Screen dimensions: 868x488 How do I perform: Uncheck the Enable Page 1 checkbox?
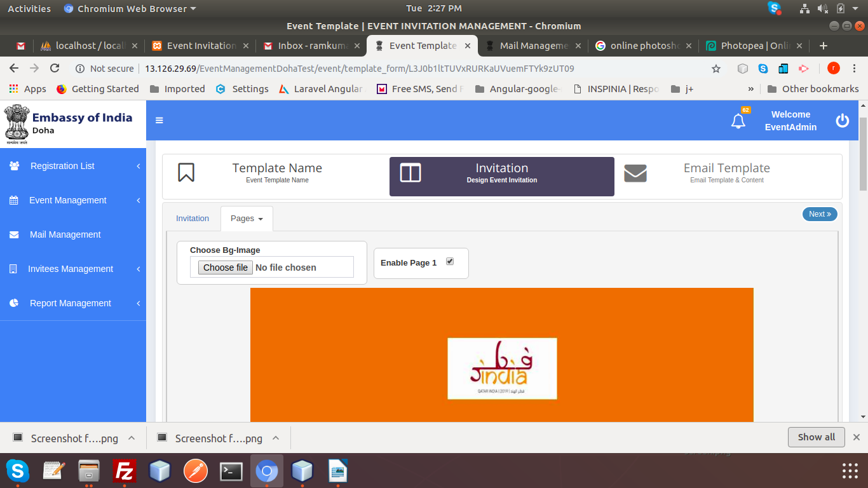tap(450, 261)
